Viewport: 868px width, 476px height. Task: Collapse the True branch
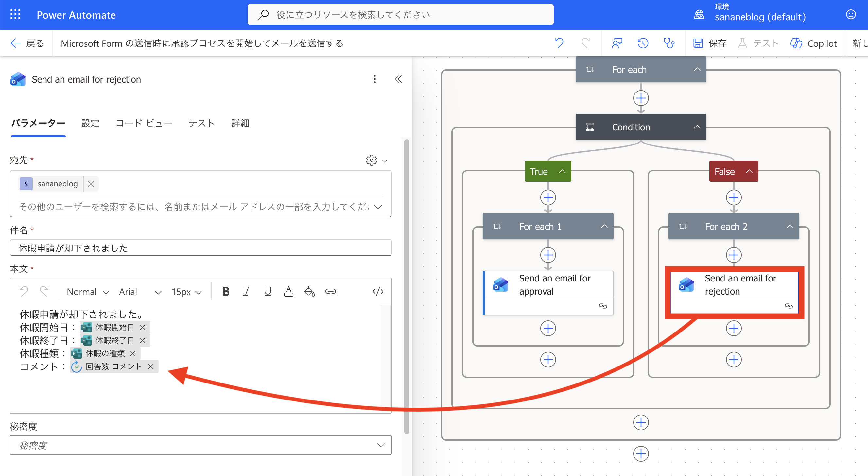(562, 171)
